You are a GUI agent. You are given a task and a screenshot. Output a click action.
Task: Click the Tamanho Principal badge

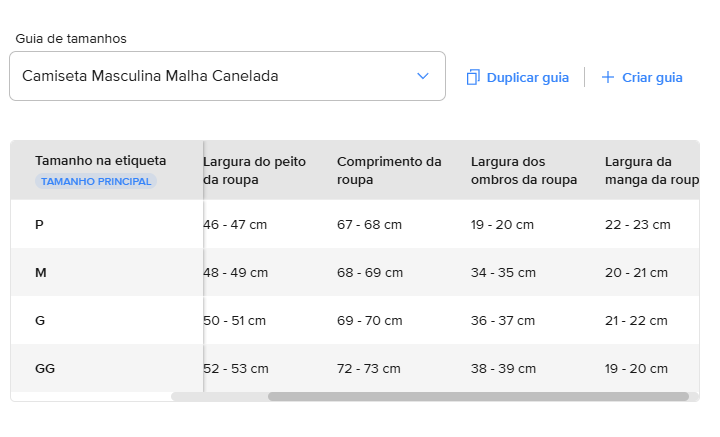pyautogui.click(x=96, y=181)
